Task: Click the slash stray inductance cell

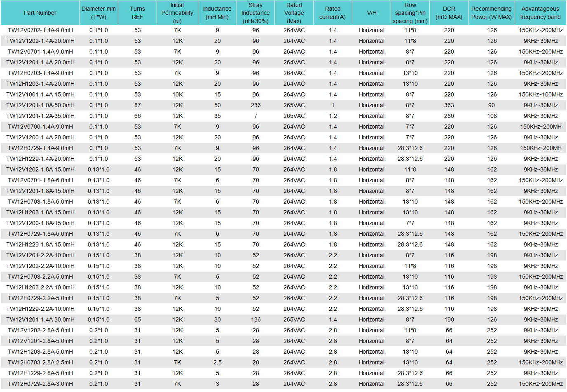Action: [255, 116]
